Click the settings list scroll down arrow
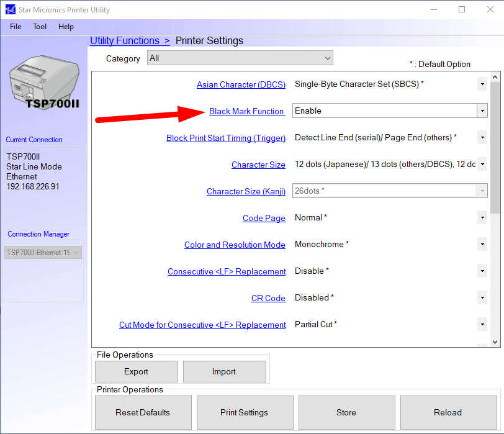504x434 pixels. (x=495, y=342)
